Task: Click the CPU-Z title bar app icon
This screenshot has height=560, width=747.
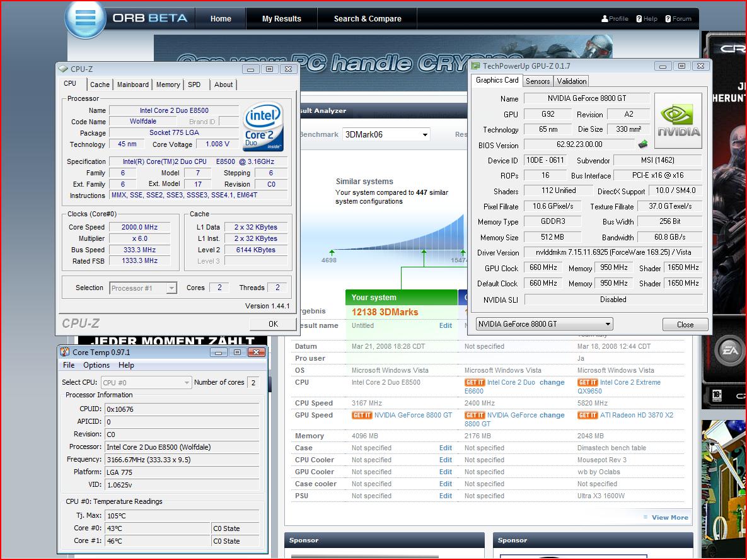Action: (x=64, y=69)
